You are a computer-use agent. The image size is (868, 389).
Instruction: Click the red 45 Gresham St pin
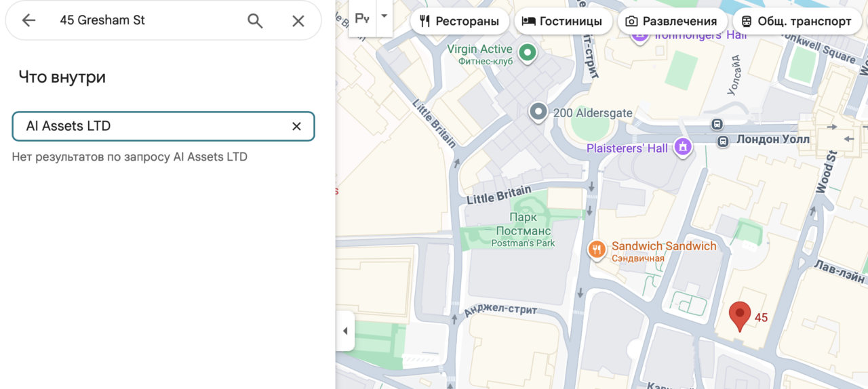point(739,316)
